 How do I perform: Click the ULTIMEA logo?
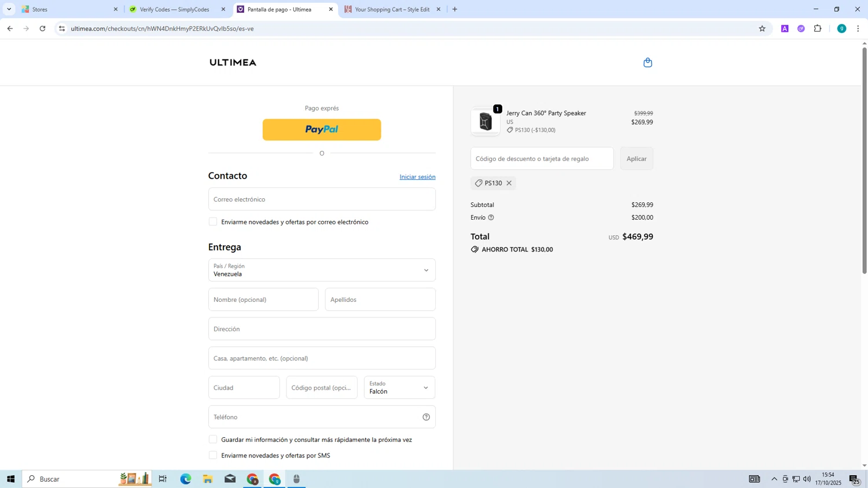[233, 62]
